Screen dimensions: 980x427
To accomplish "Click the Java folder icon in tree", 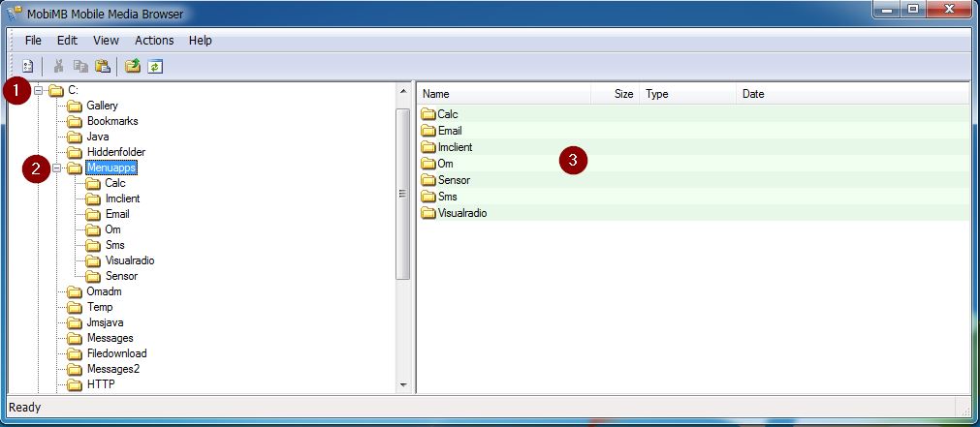I will coord(75,137).
